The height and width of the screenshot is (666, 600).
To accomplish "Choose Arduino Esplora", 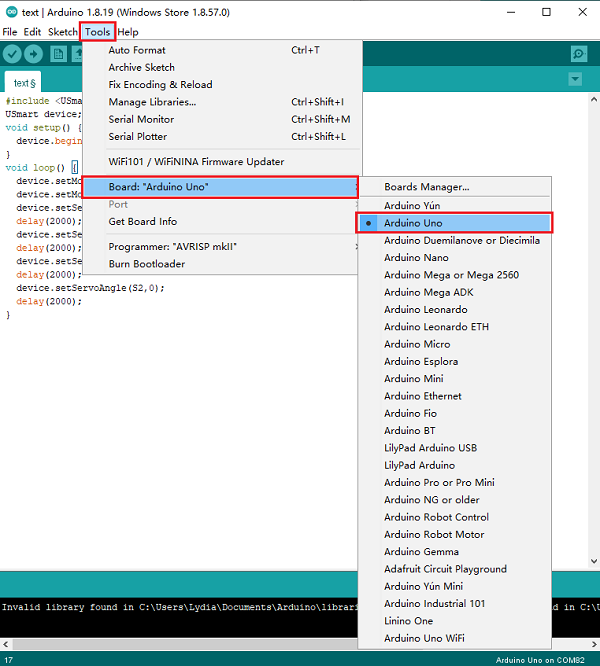I will point(454,362).
